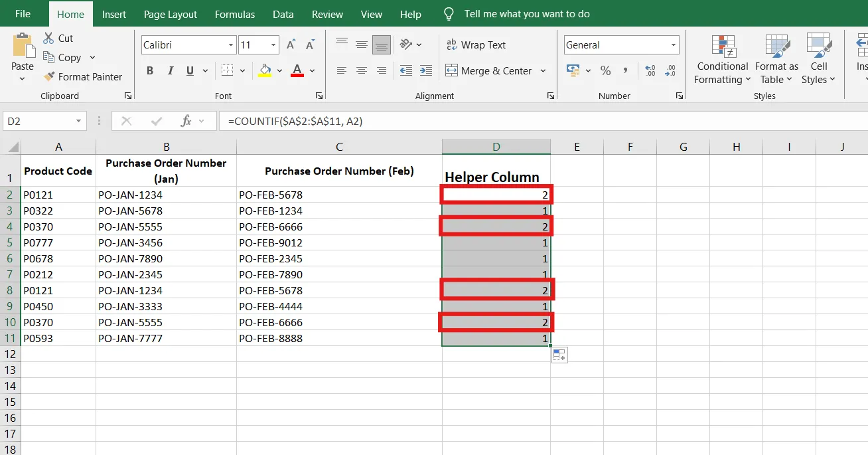
Task: Open the Paste options arrow
Action: (22, 78)
